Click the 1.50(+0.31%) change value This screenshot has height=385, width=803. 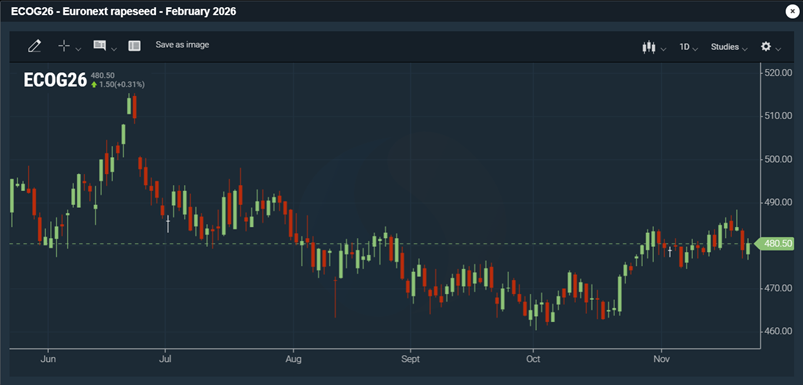click(122, 84)
